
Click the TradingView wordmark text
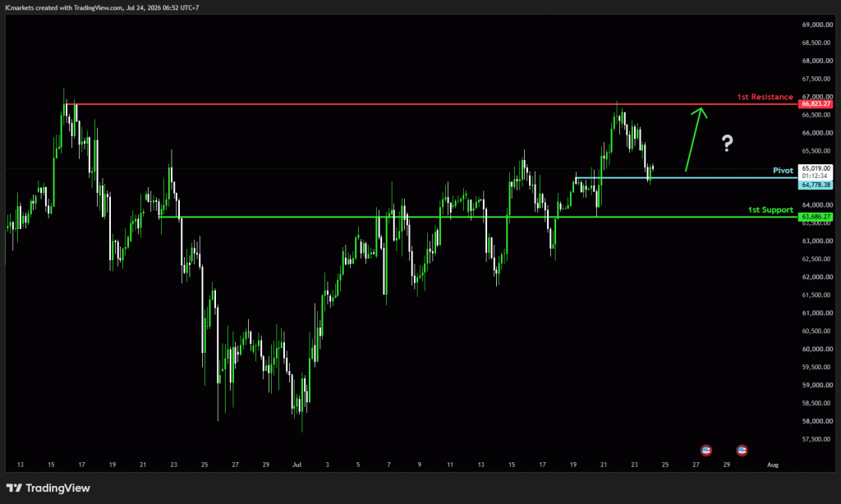coord(58,488)
